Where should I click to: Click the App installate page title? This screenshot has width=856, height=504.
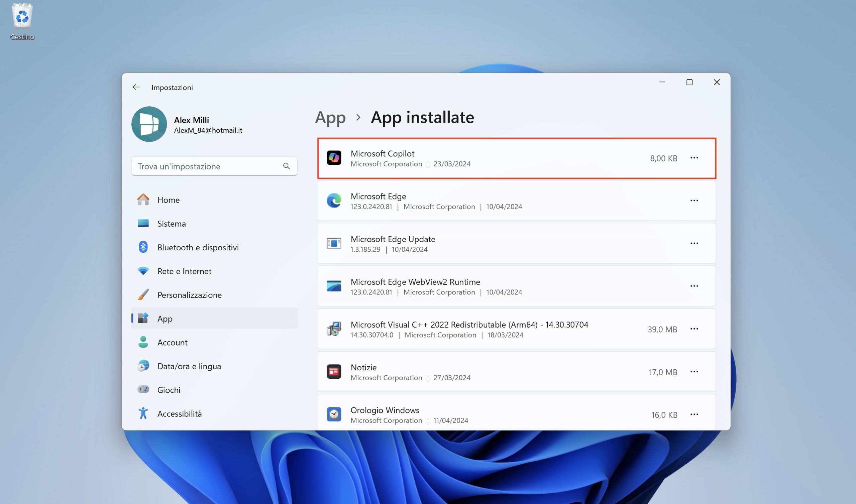click(x=422, y=118)
